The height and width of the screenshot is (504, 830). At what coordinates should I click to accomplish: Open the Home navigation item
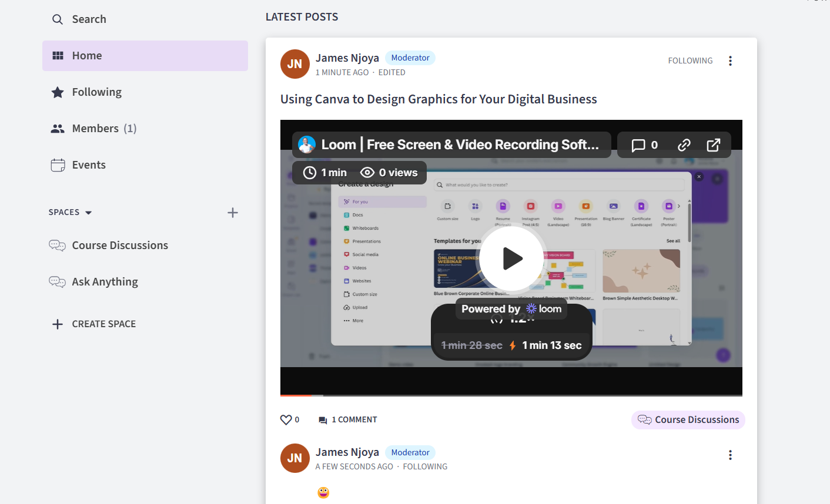145,56
